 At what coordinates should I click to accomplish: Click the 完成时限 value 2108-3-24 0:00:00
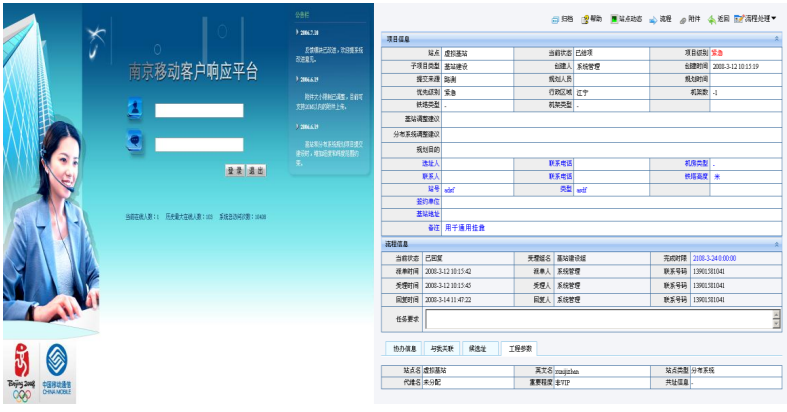[714, 258]
